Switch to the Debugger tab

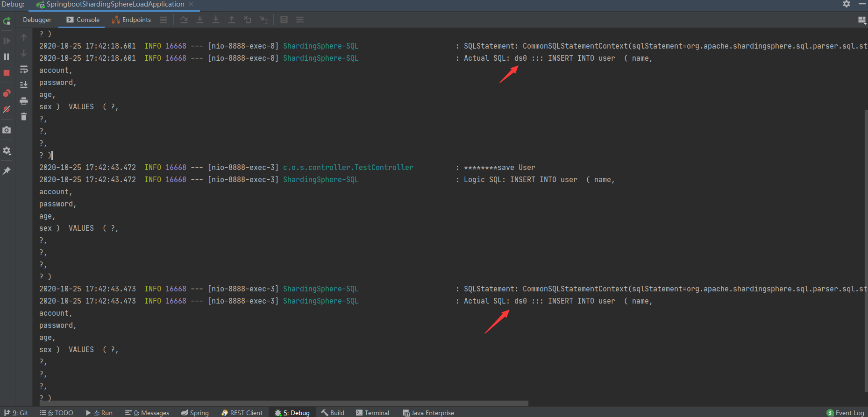point(37,20)
